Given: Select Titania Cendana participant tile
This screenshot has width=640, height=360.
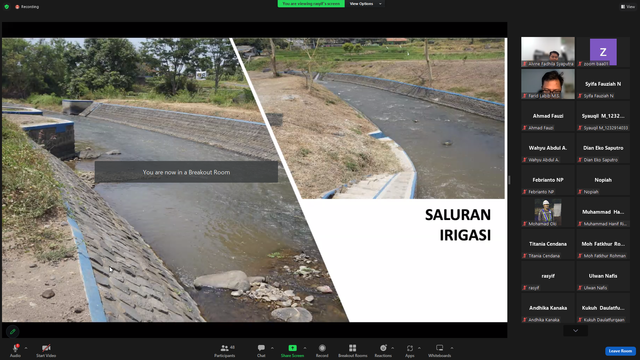Looking at the screenshot, I should click(548, 244).
